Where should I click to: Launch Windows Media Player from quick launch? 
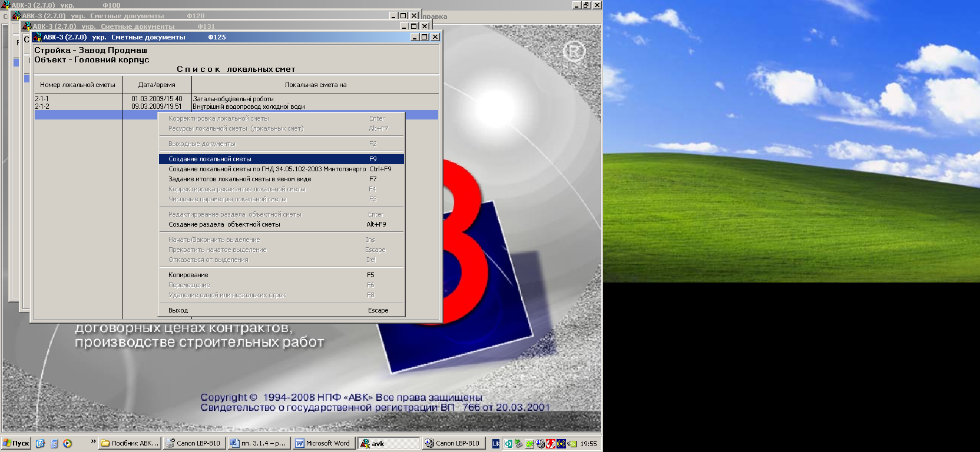tap(68, 443)
